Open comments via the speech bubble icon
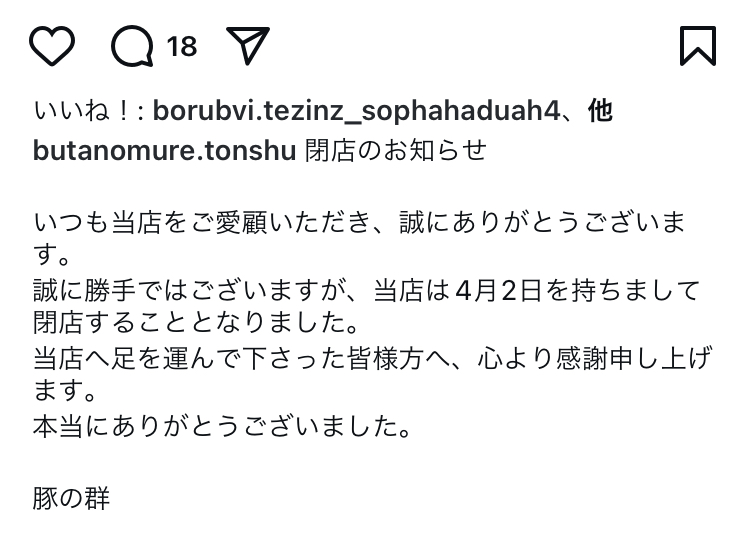The image size is (750, 546). 132,46
